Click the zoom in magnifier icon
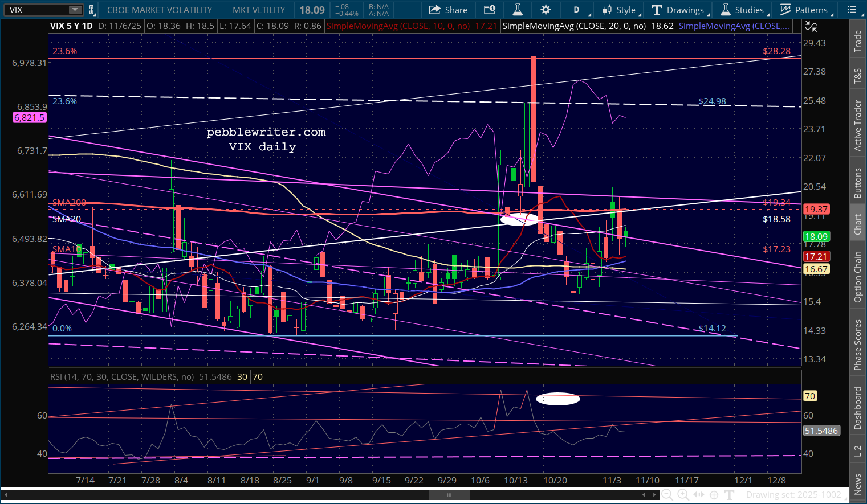867x504 pixels. (x=683, y=495)
